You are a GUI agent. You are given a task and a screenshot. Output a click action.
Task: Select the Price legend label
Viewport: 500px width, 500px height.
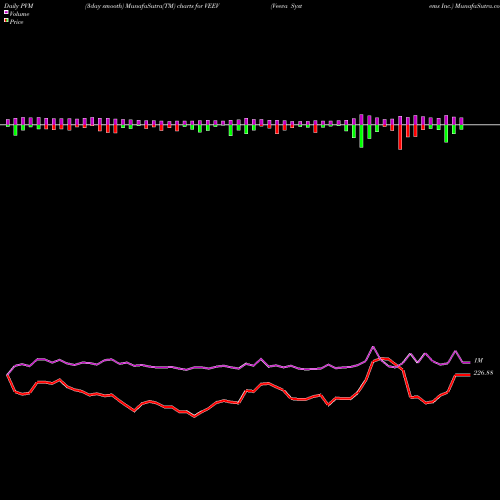pyautogui.click(x=16, y=22)
